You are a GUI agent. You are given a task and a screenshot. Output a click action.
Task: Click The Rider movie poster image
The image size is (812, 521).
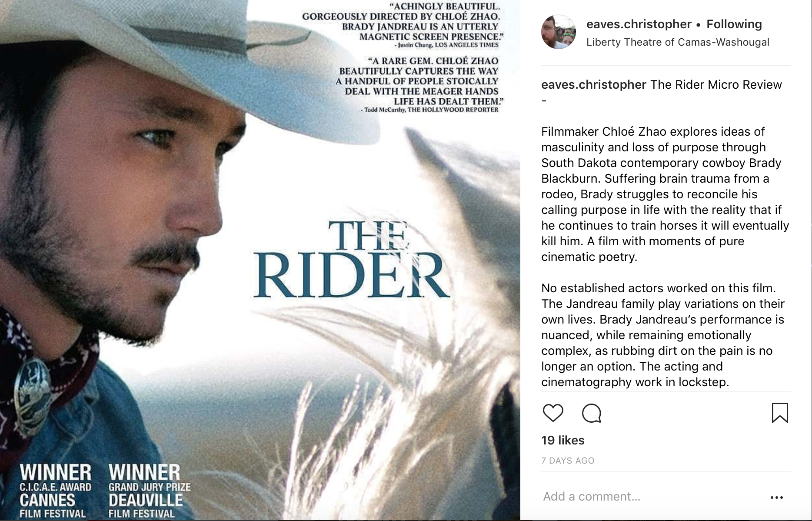(260, 260)
